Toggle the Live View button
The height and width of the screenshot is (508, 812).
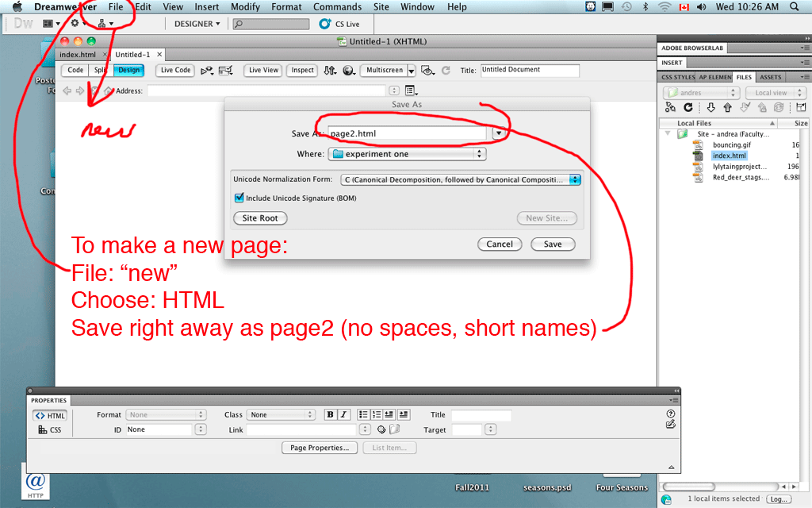pos(263,70)
